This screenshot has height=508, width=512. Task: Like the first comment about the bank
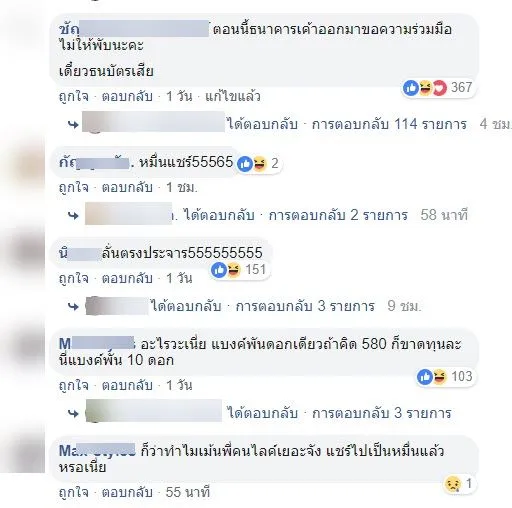coord(74,97)
